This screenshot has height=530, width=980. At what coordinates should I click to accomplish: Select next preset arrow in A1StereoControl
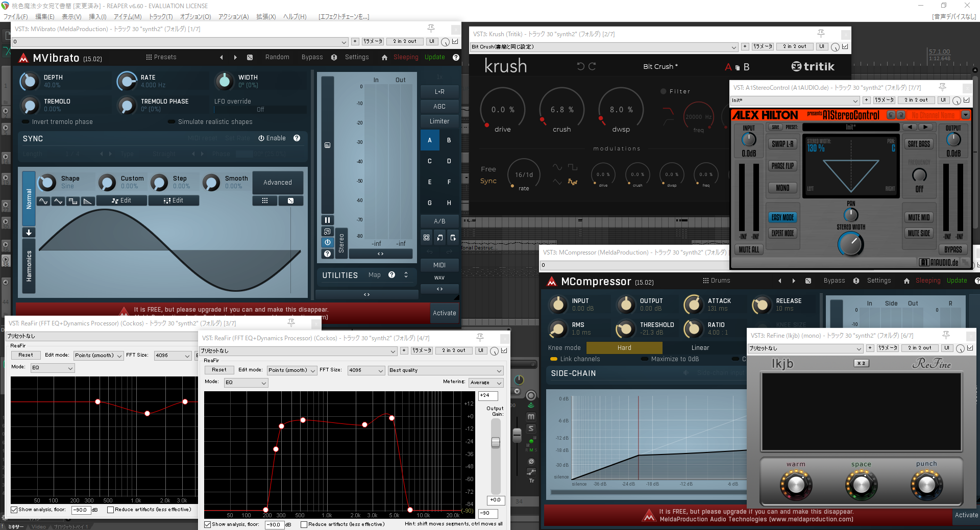click(925, 127)
